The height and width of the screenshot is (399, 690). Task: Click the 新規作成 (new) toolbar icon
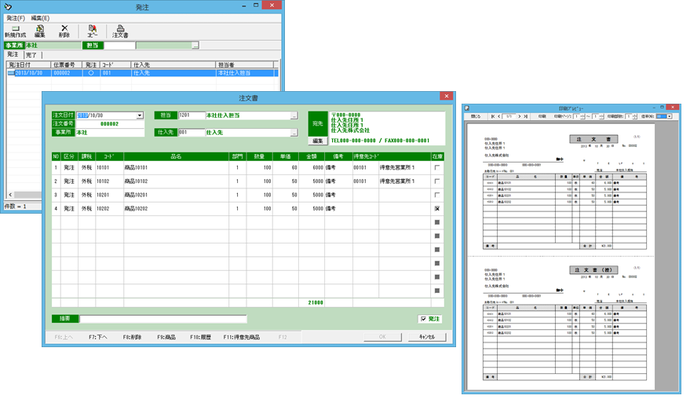[x=15, y=31]
